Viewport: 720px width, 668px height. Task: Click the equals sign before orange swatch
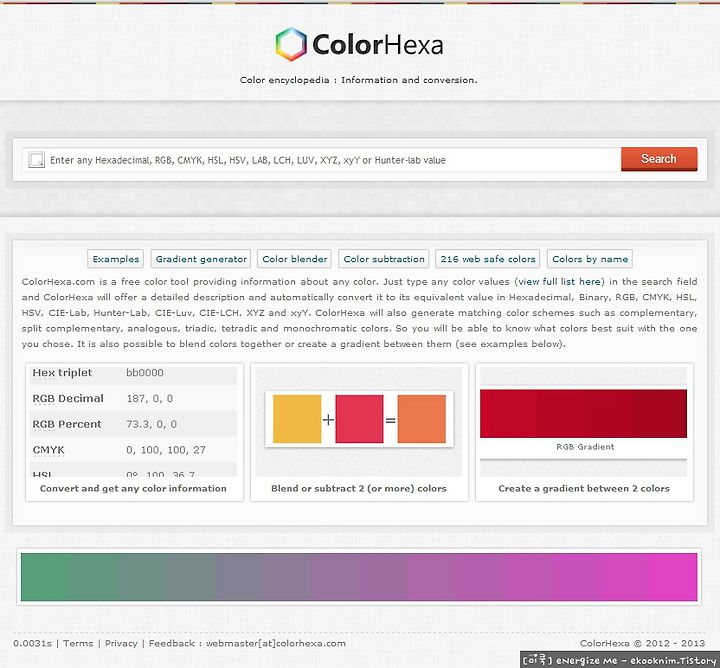(x=390, y=420)
